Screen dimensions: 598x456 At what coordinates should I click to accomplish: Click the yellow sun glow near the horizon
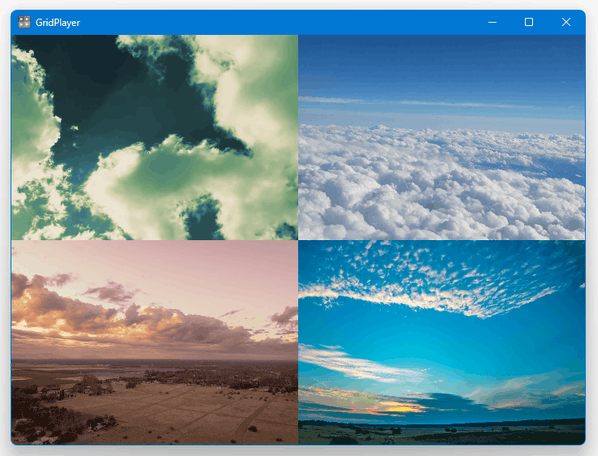coord(400,409)
